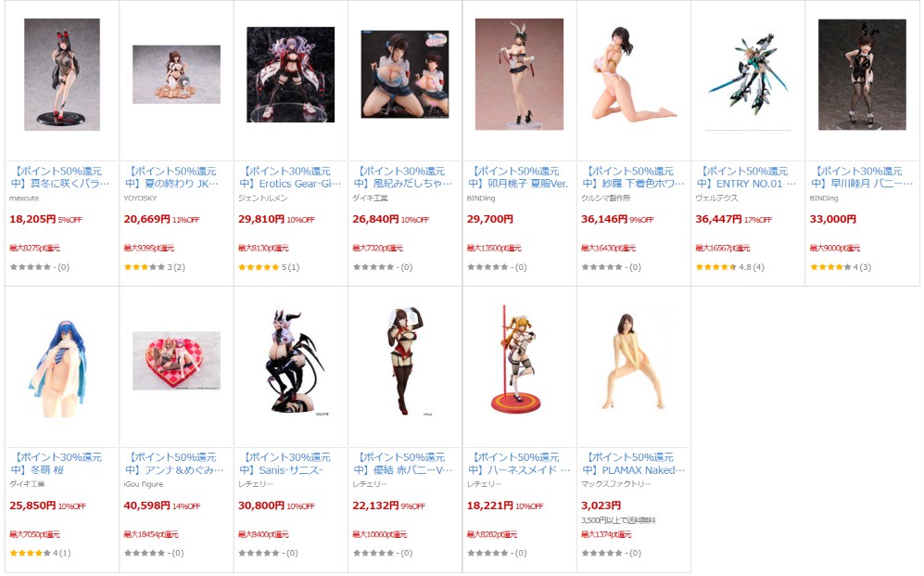Click the 4 (1) star rating for 冬萌 桜
Image resolution: width=924 pixels, height=576 pixels.
(x=40, y=553)
